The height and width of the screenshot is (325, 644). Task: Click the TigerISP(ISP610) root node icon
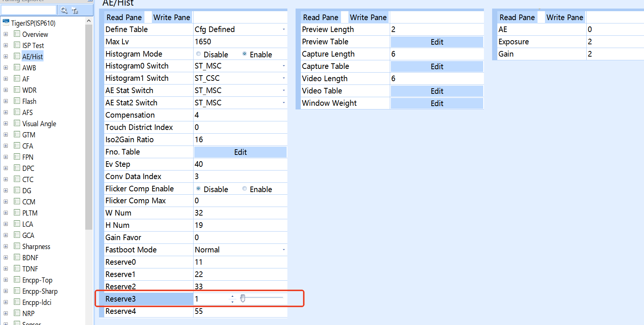tap(6, 22)
